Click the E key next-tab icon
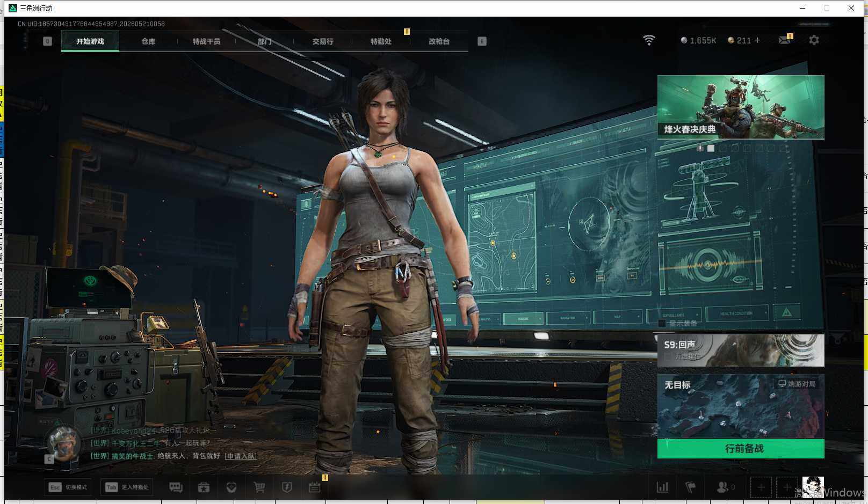 click(482, 41)
